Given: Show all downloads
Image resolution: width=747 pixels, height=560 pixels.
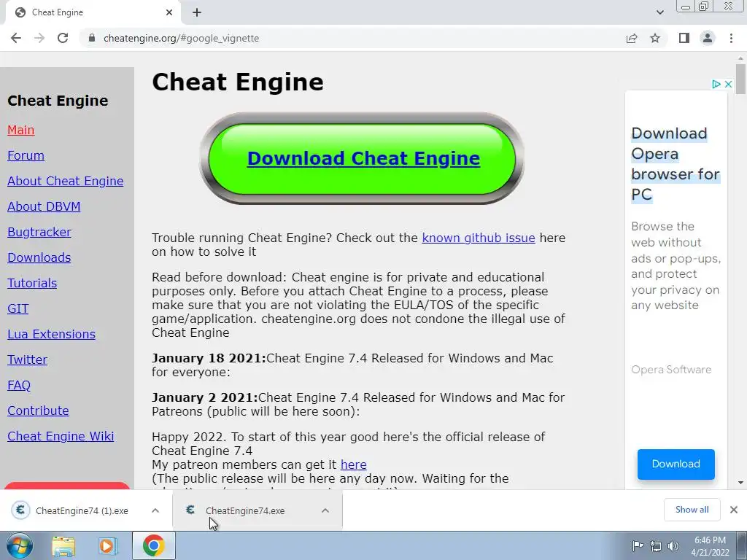Looking at the screenshot, I should (692, 510).
